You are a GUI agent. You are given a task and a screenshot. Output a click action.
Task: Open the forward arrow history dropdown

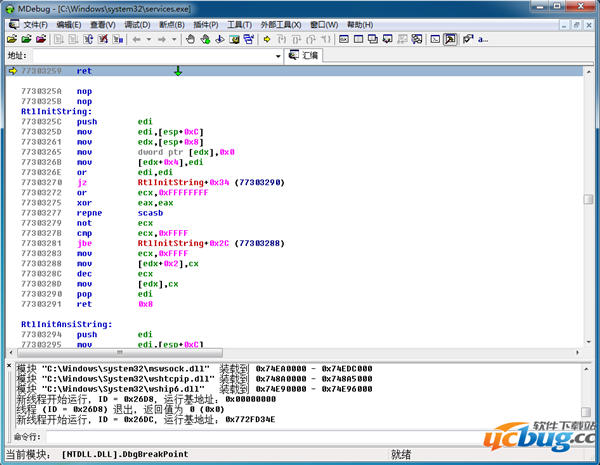[173, 39]
